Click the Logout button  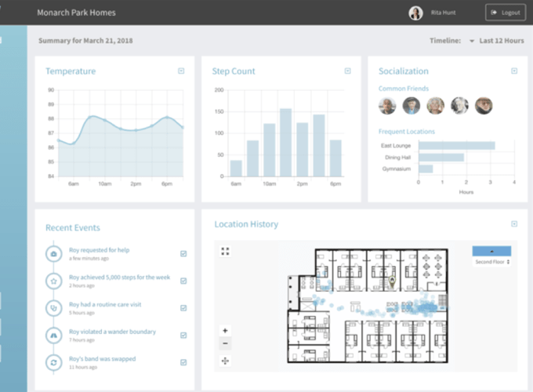pos(505,13)
